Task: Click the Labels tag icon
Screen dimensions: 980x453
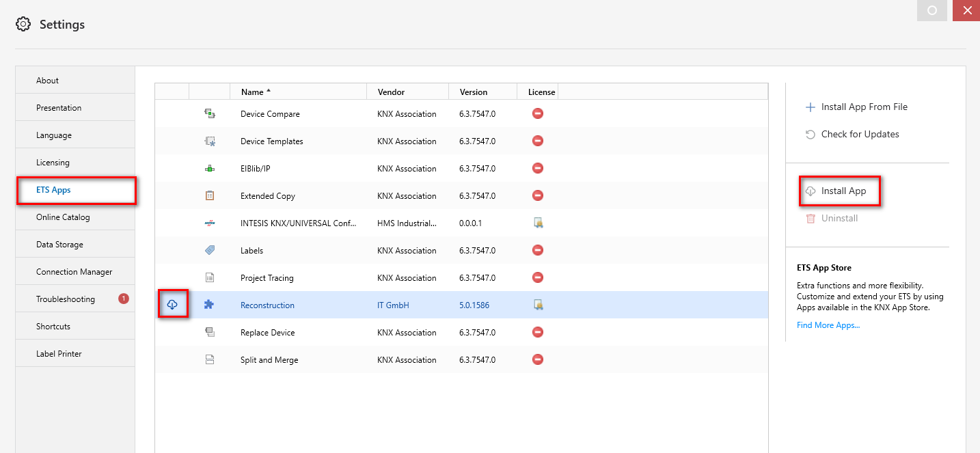Action: click(x=210, y=250)
